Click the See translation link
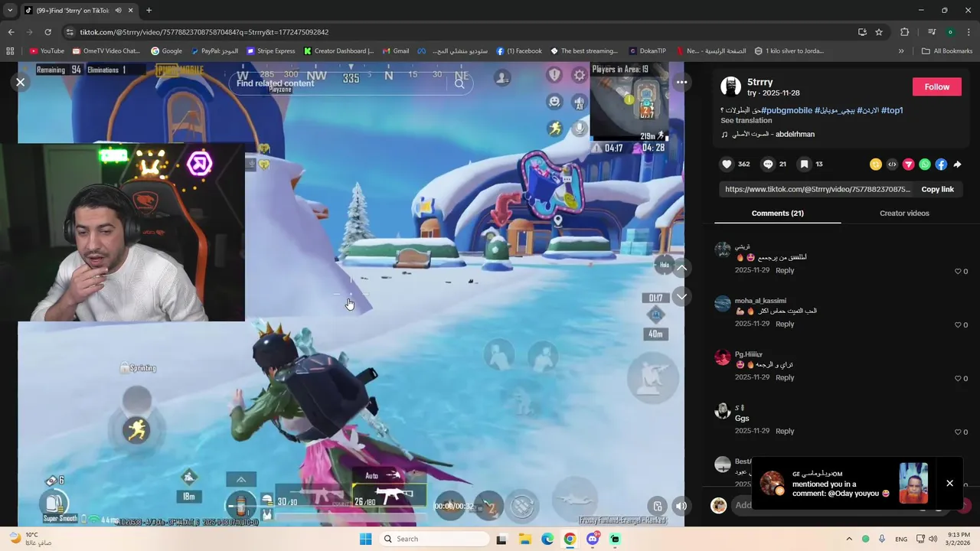The image size is (980, 551). pos(746,120)
